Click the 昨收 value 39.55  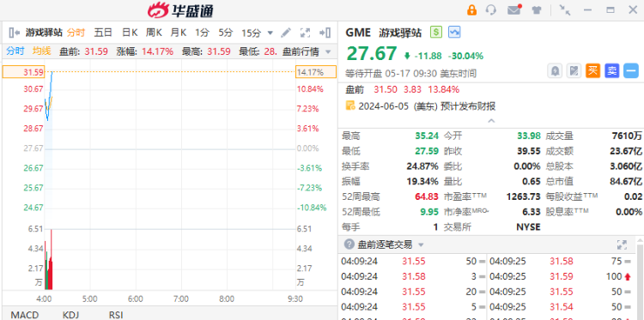(529, 151)
